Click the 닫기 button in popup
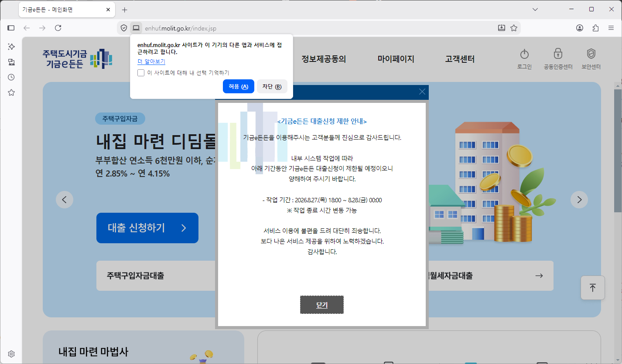The image size is (622, 364). [x=322, y=305]
